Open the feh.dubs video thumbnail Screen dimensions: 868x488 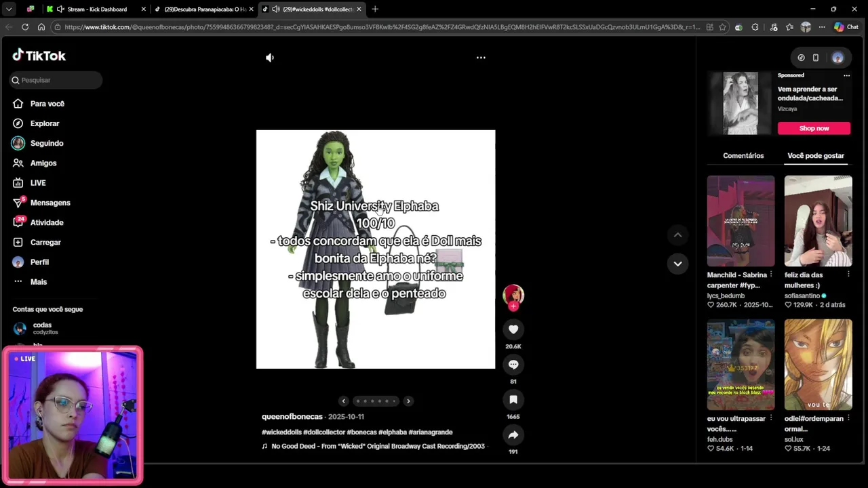point(741,365)
